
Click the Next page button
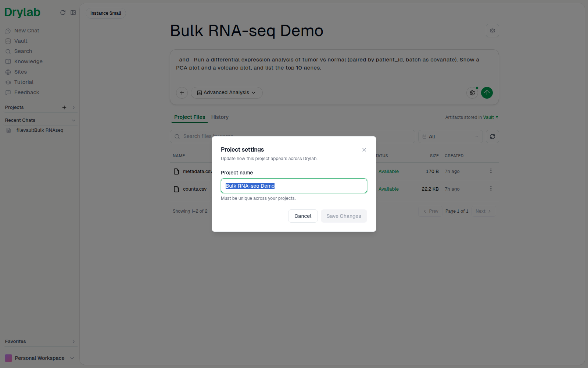(x=484, y=211)
